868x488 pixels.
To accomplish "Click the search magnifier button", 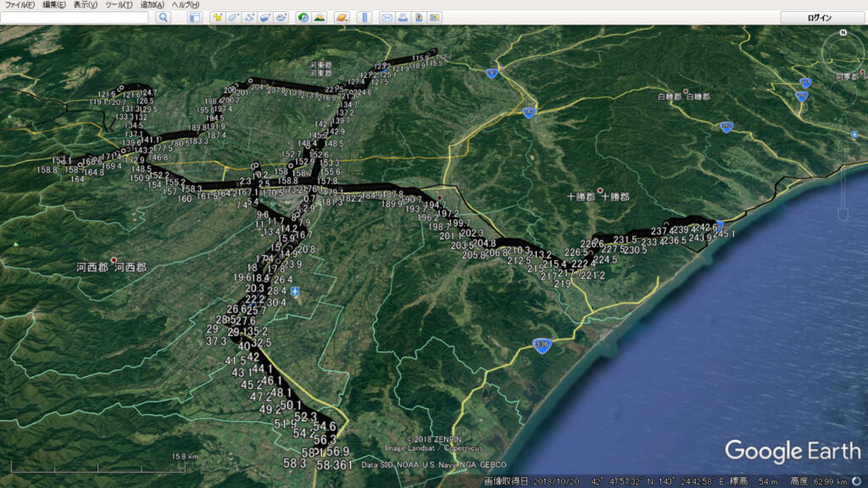I will [x=163, y=18].
